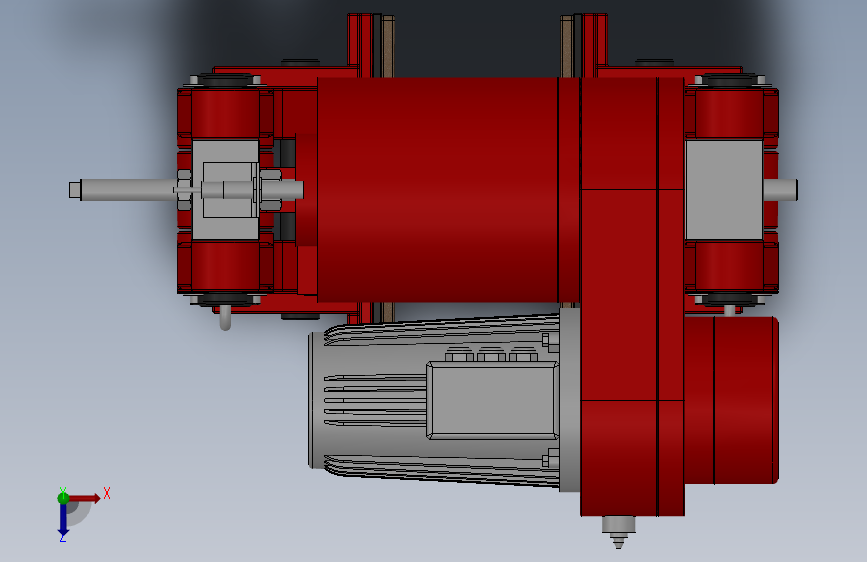
Task: Select the large red drum housing
Action: pos(438,190)
